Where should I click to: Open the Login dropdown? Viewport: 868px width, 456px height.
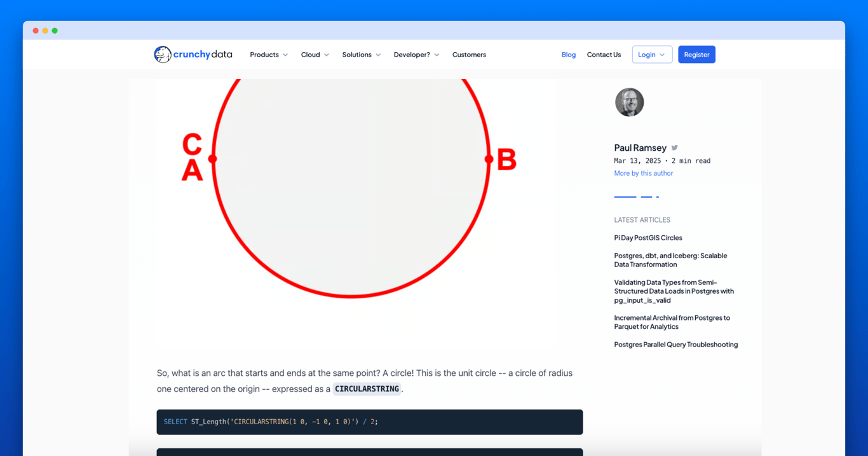652,54
